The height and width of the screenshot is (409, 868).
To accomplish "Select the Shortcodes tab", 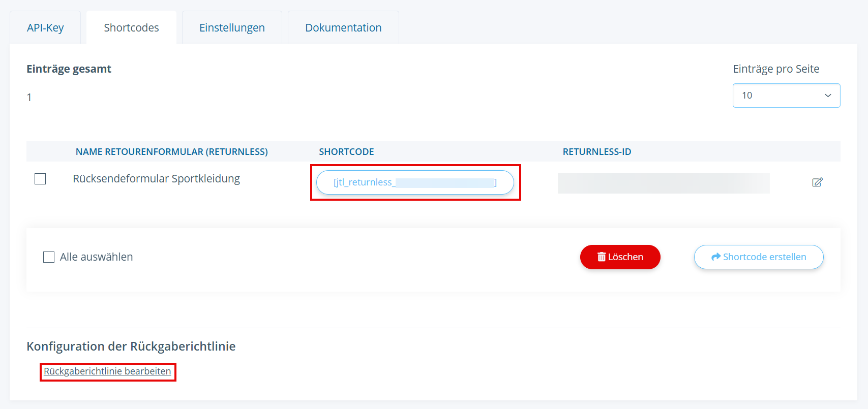I will point(131,28).
